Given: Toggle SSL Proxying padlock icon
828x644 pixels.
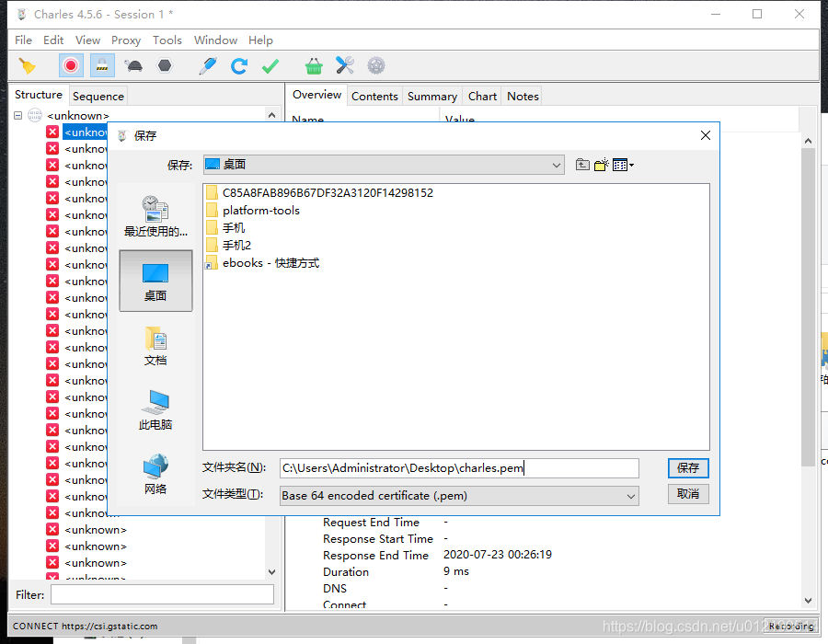Looking at the screenshot, I should [x=102, y=66].
